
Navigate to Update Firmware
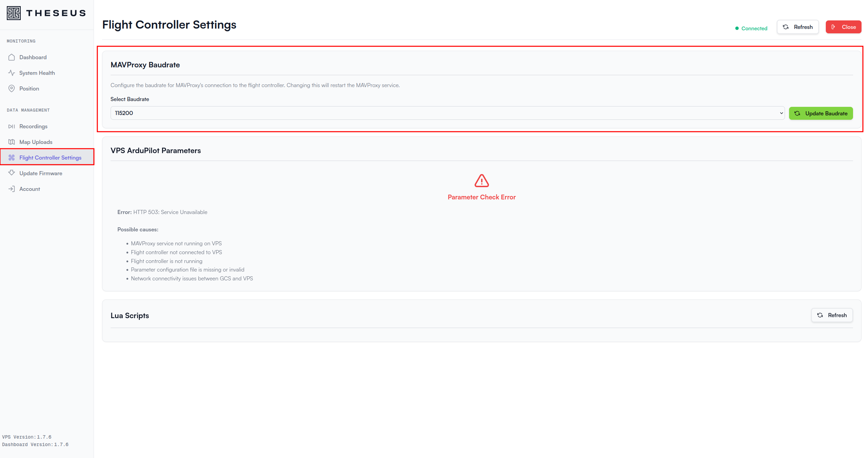pos(40,173)
